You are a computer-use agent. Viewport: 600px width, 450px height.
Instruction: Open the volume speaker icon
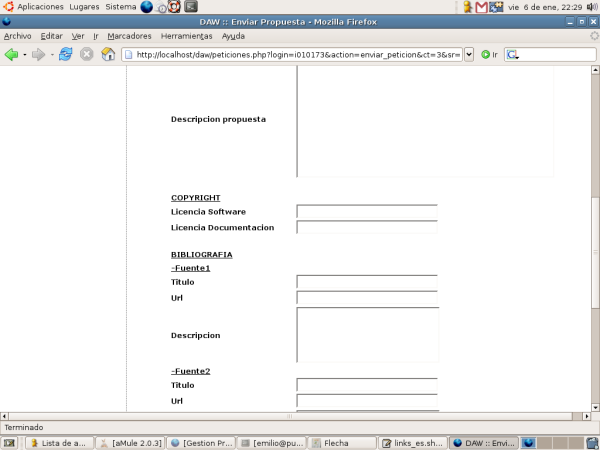592,7
